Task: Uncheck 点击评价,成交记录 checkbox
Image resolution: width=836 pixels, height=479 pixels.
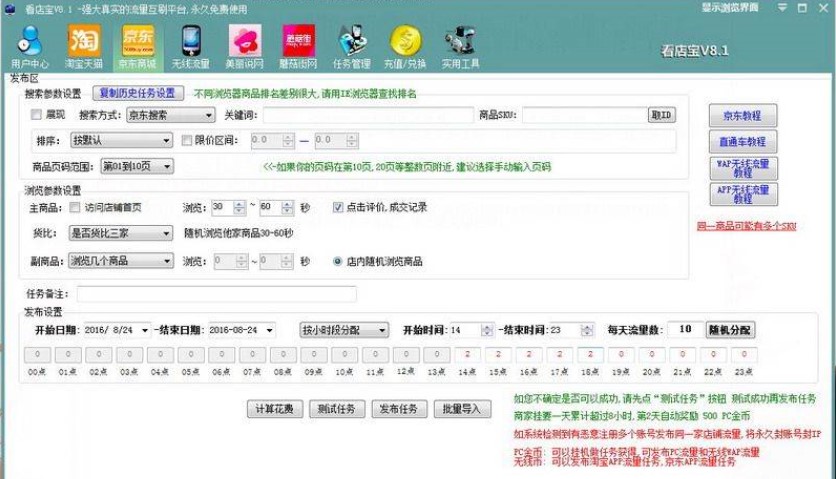Action: click(x=338, y=207)
